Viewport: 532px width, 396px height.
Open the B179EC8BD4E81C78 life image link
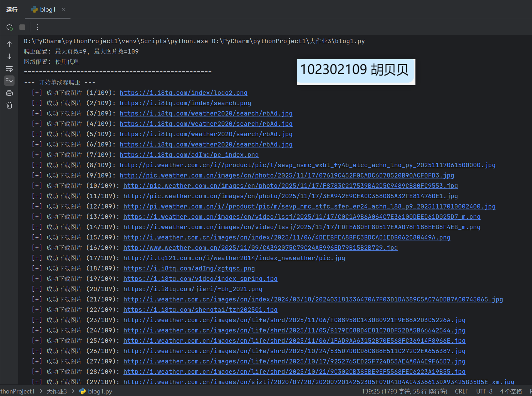coord(295,331)
